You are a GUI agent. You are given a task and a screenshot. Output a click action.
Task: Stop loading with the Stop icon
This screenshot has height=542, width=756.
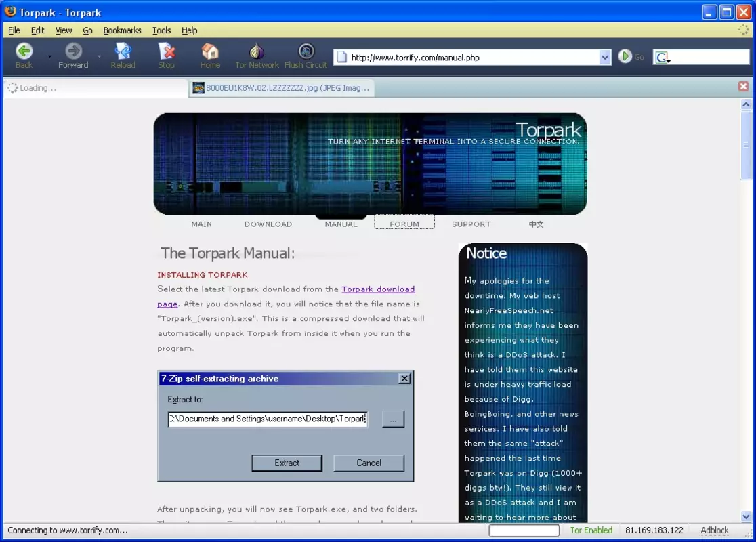(167, 51)
